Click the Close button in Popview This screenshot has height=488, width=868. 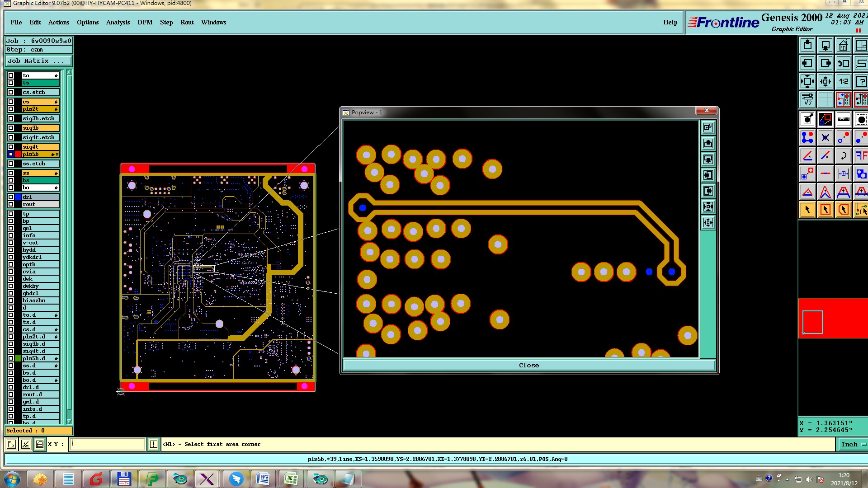click(x=528, y=365)
